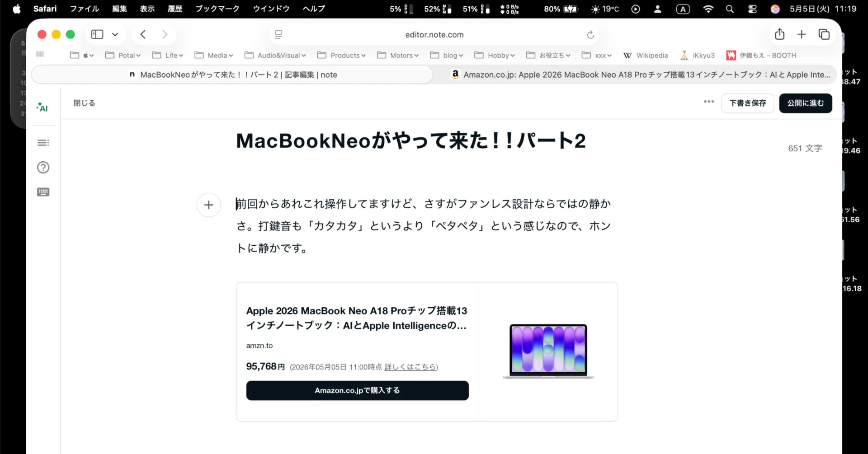Open the weather 19°C menu bar item
This screenshot has height=454, width=868.
coord(605,9)
